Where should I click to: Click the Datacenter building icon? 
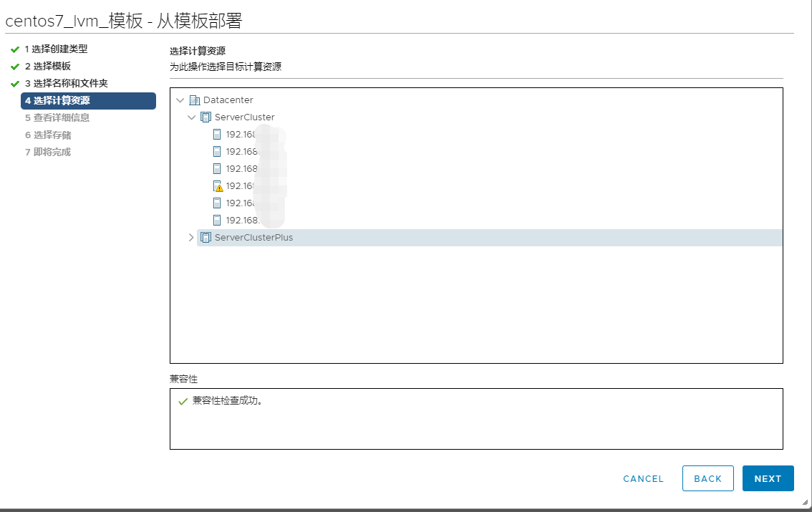(x=195, y=100)
